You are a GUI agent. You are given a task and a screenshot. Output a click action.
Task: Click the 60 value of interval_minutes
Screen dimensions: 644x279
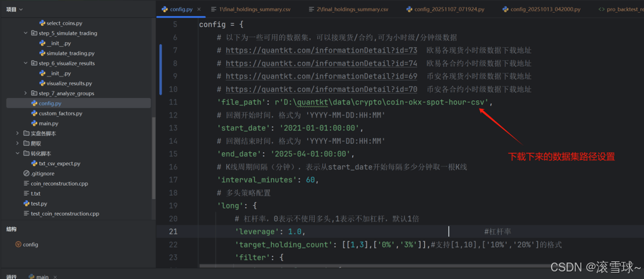tap(310, 180)
